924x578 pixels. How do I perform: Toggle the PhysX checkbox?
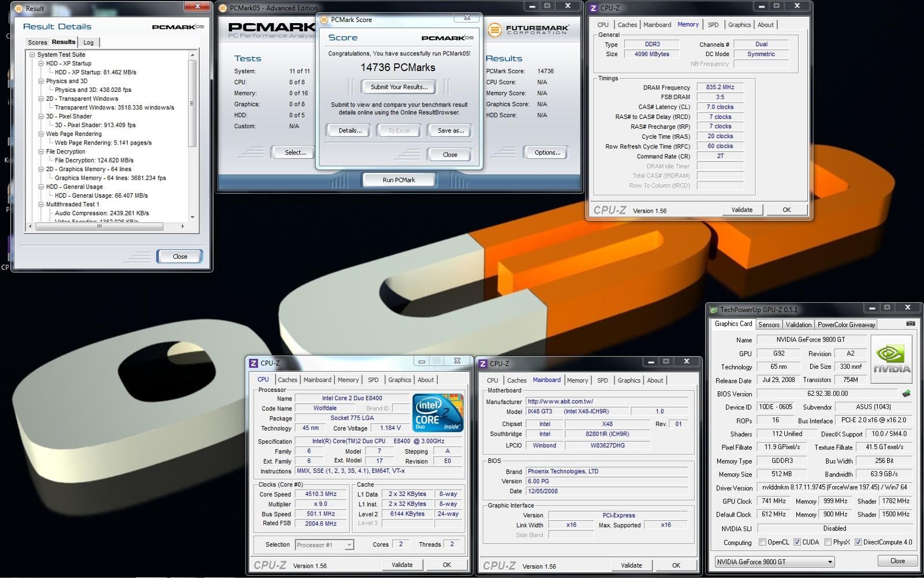pyautogui.click(x=828, y=542)
